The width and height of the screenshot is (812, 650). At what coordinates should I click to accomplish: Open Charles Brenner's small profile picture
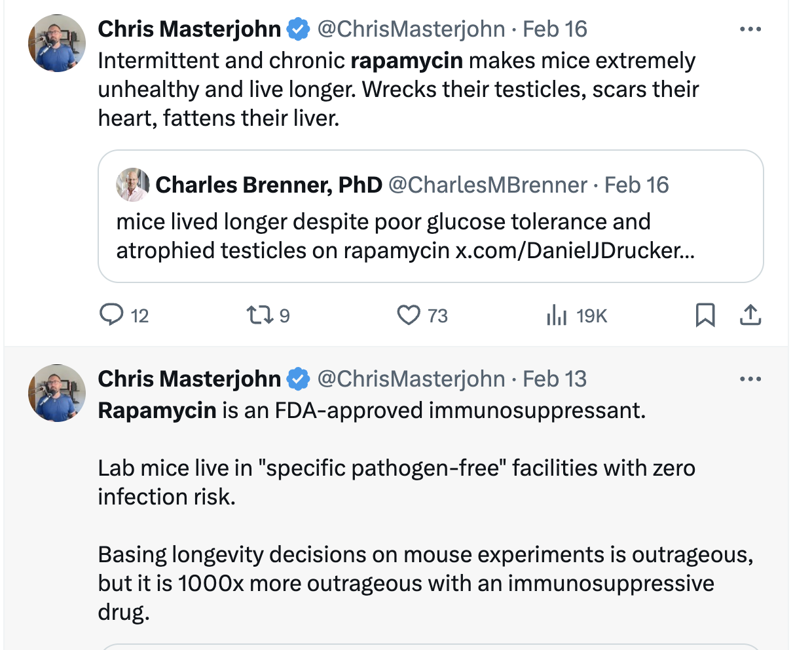tap(133, 184)
